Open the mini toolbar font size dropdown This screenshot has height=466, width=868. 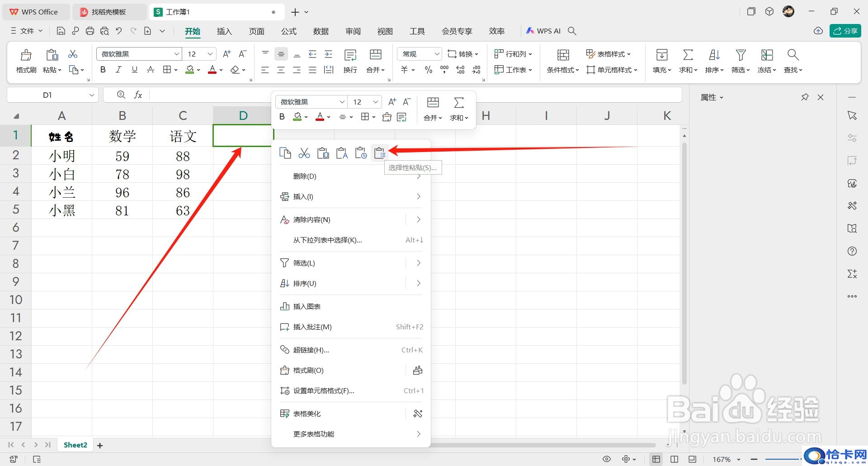tap(375, 102)
